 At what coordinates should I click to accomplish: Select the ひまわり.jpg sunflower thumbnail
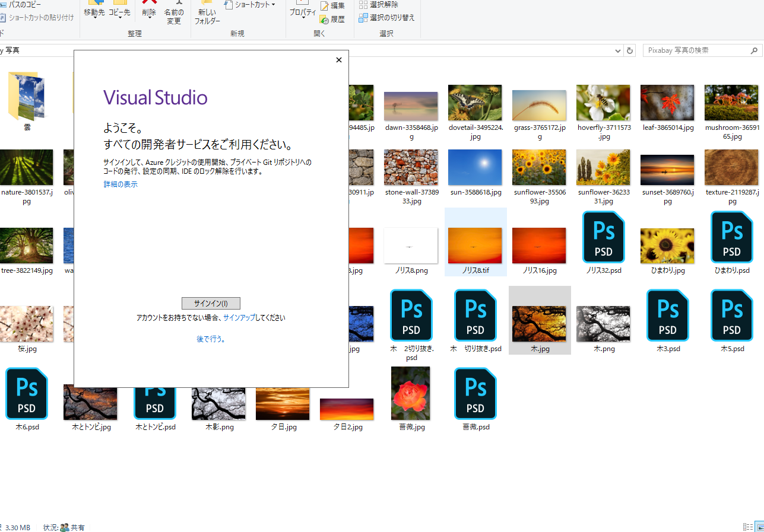667,246
